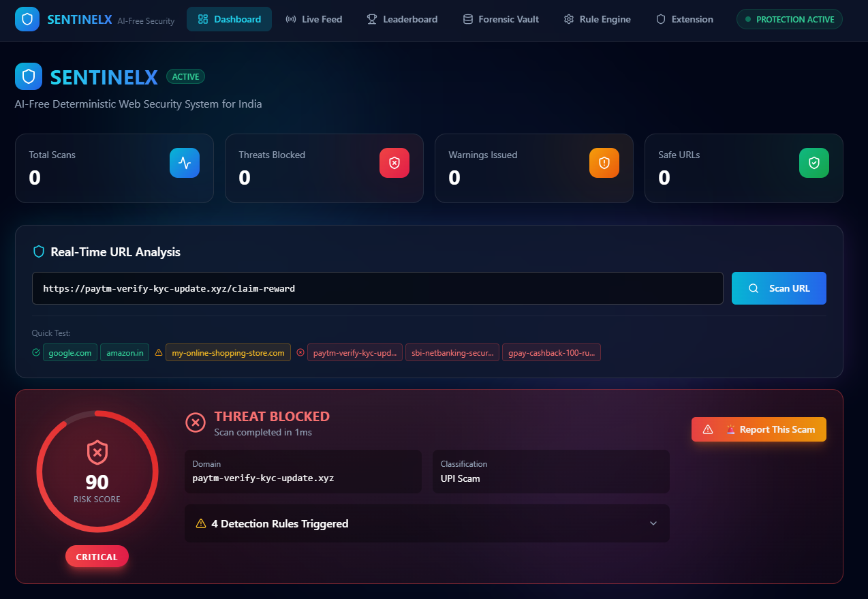Click the large SentinelX shield icon in header
This screenshot has height=599, width=868.
tap(29, 76)
